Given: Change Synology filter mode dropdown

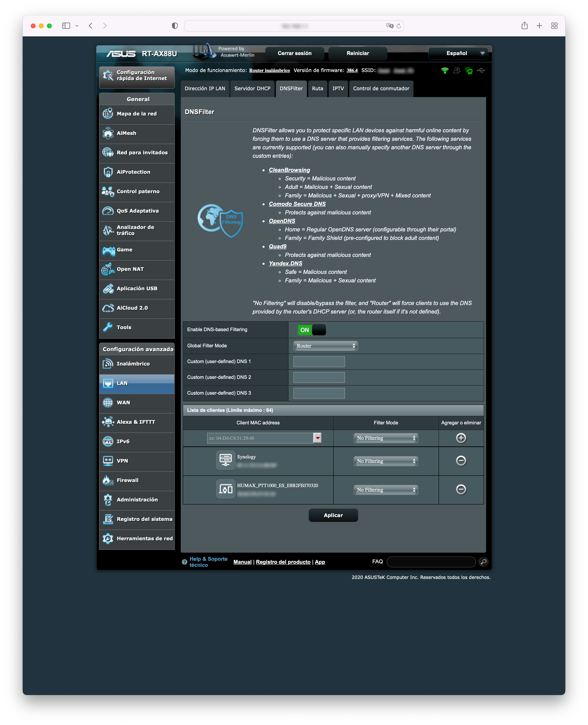Looking at the screenshot, I should click(x=386, y=461).
